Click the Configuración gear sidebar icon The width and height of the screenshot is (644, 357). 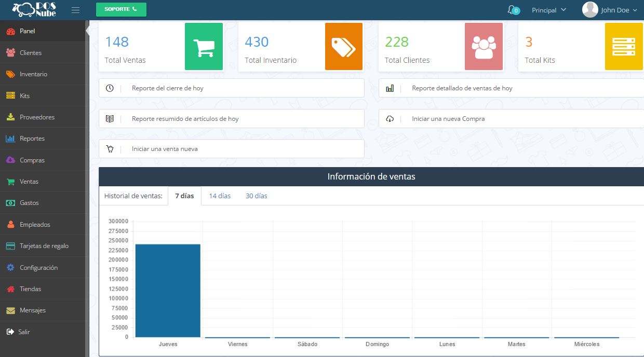coord(10,268)
